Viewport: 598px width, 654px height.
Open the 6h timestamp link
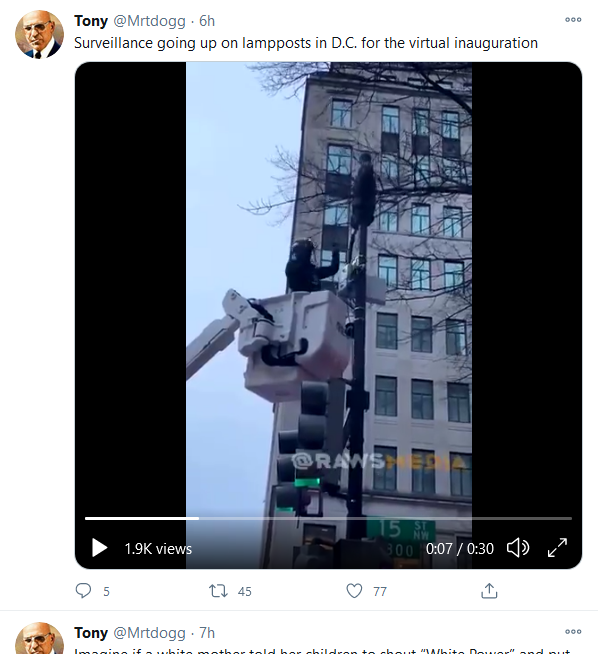tap(207, 21)
